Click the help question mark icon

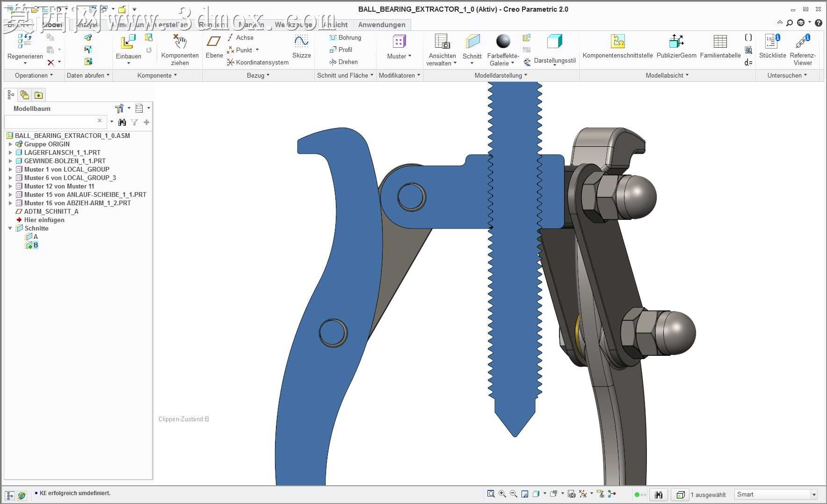click(x=819, y=22)
